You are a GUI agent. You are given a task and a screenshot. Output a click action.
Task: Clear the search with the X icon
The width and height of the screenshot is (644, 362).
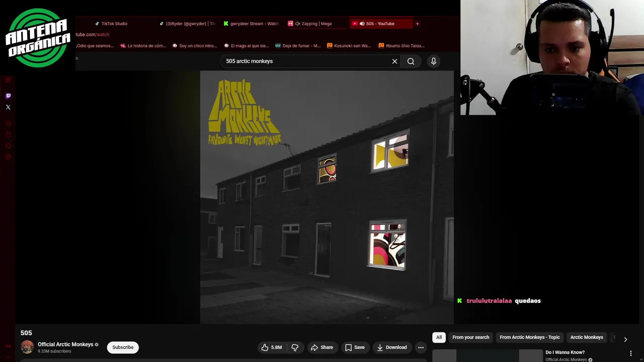(394, 61)
